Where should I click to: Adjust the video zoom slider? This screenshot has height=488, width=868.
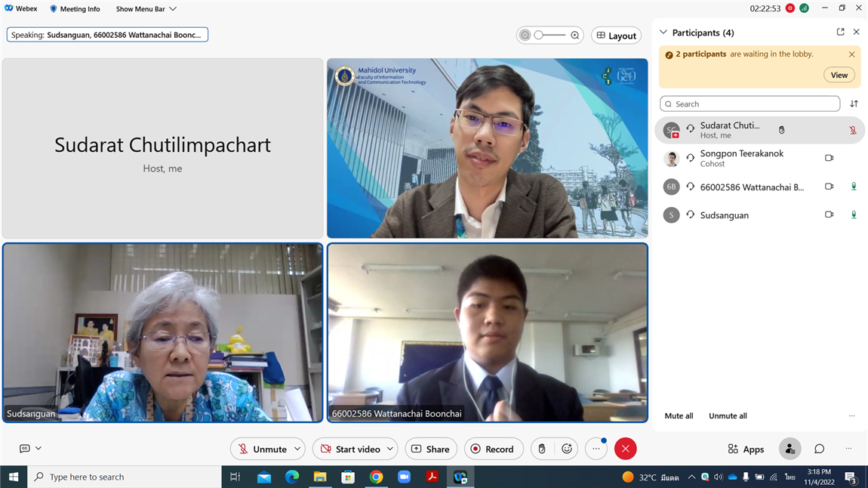tap(549, 35)
